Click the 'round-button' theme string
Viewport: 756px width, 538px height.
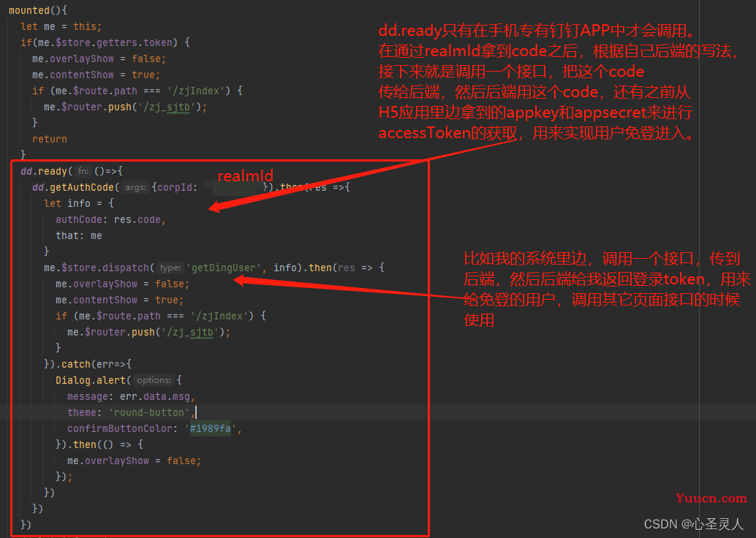click(x=149, y=412)
